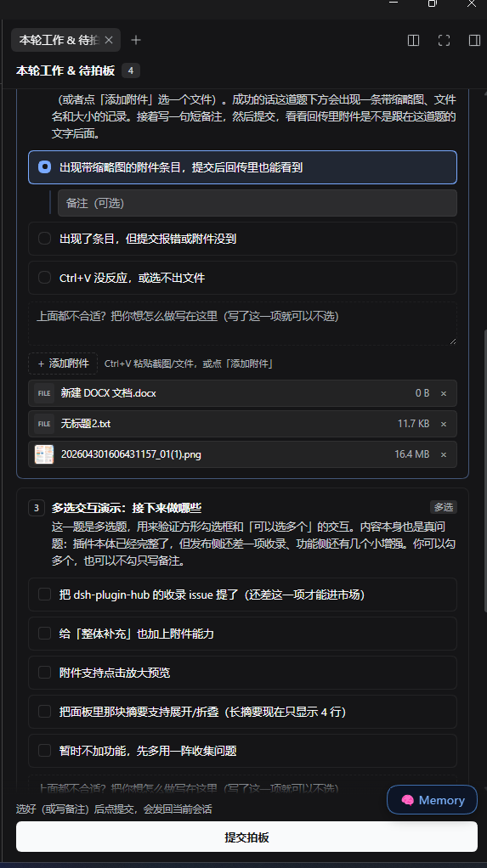Toggle right sidebar panel icon
This screenshot has height=868, width=487.
point(474,40)
